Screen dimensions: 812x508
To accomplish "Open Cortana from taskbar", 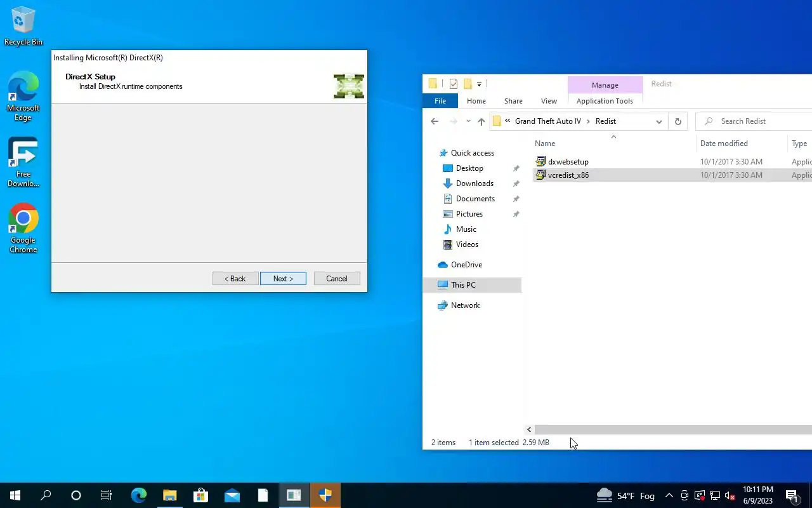I will point(76,495).
